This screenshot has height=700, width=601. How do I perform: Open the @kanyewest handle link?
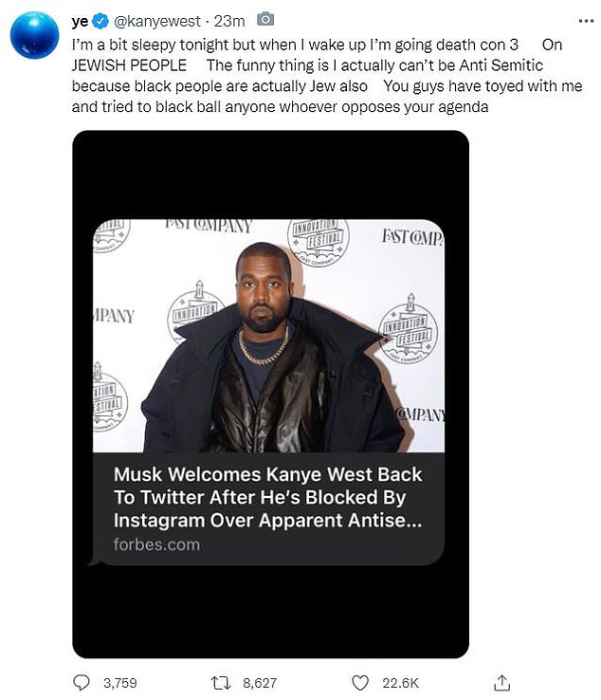[157, 21]
